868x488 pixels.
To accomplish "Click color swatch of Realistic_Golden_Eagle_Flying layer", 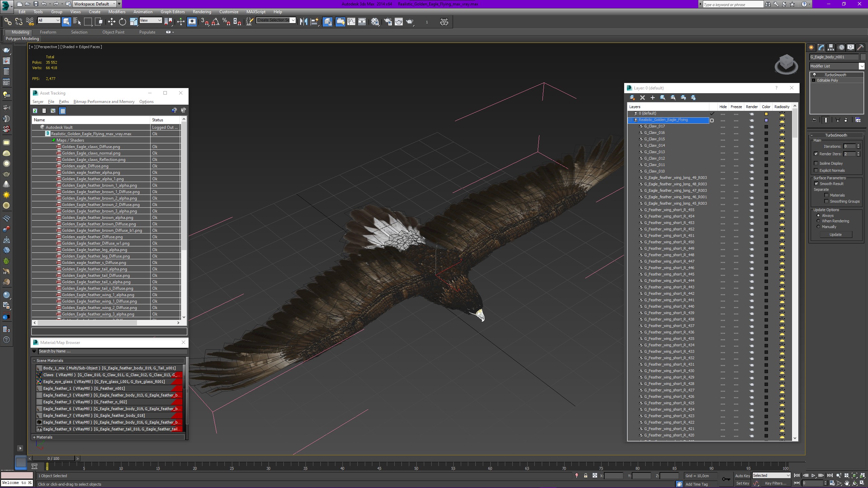I will [x=766, y=120].
